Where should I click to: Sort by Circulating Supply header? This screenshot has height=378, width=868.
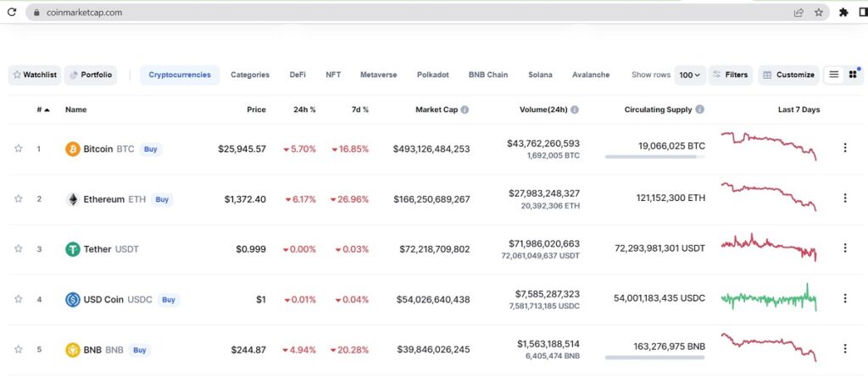(658, 109)
